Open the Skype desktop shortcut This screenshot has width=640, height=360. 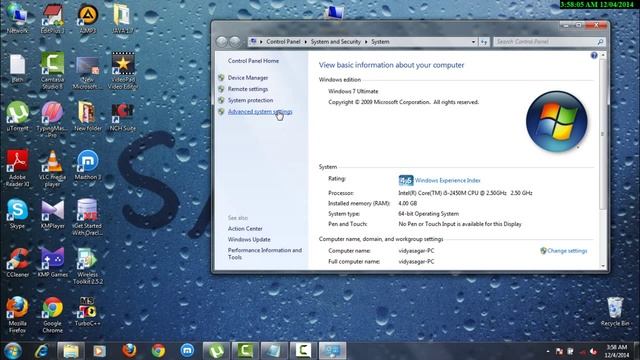pyautogui.click(x=17, y=213)
